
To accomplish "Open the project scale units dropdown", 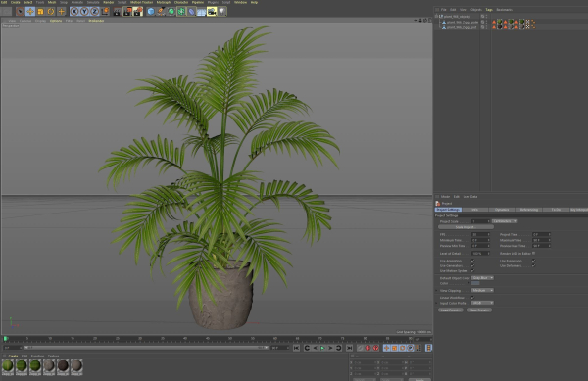I will pyautogui.click(x=505, y=221).
